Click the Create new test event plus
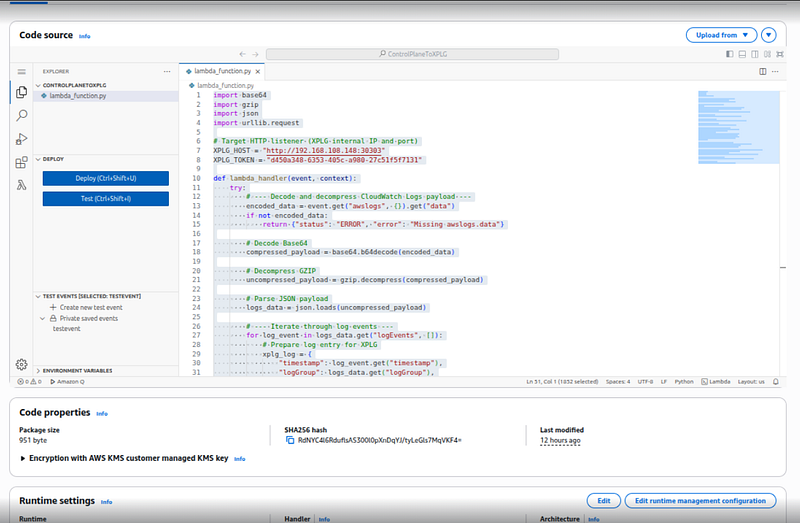The height and width of the screenshot is (523, 800). pyautogui.click(x=53, y=307)
